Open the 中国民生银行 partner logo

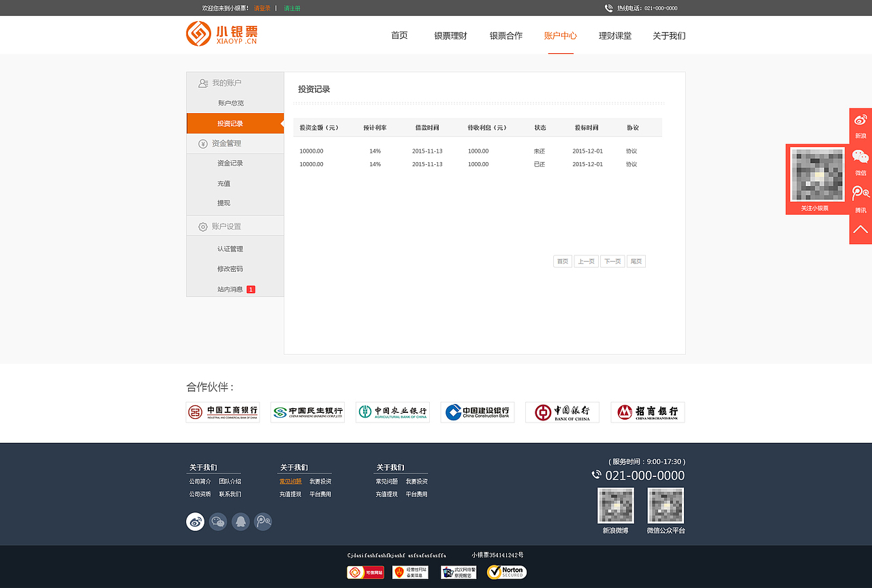coord(307,412)
